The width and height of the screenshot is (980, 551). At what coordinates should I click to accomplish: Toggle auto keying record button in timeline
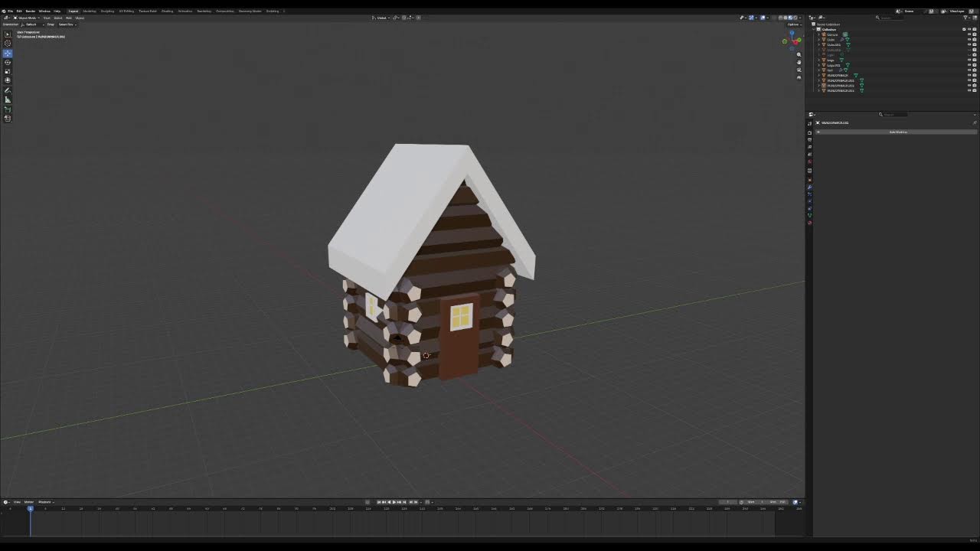367,502
